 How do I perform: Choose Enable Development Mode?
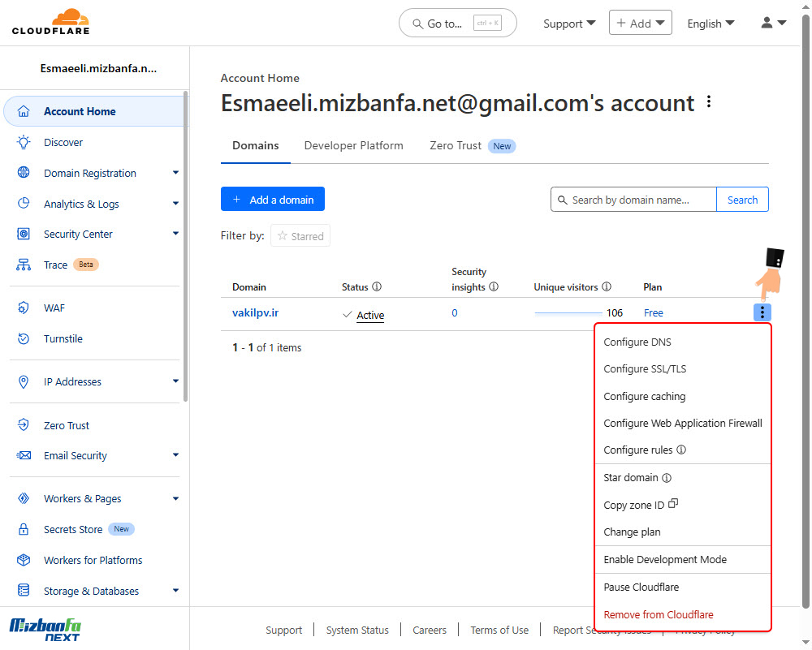[x=665, y=559]
